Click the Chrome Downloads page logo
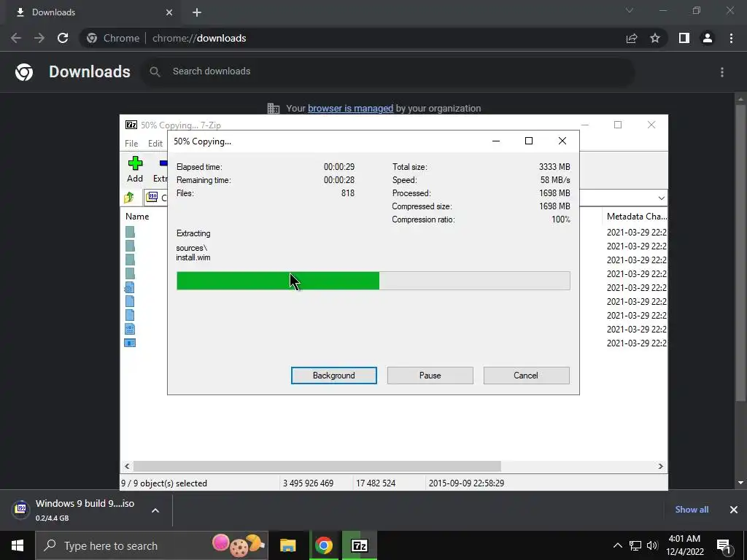Screen dimensions: 747x560 (x=24, y=72)
